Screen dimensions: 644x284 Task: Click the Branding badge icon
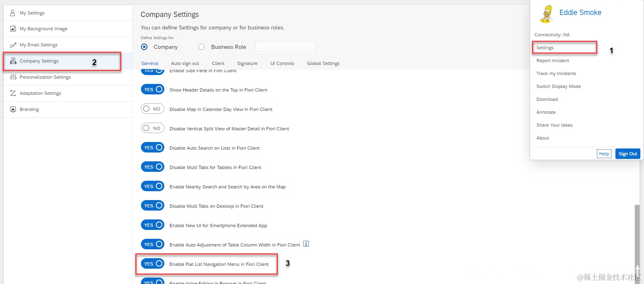click(x=13, y=109)
